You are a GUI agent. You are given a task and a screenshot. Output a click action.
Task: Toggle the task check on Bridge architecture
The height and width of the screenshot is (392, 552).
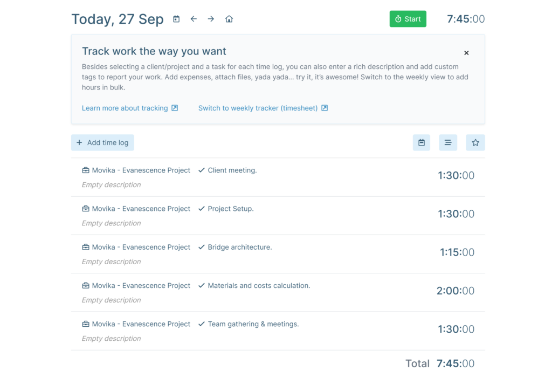tap(202, 247)
